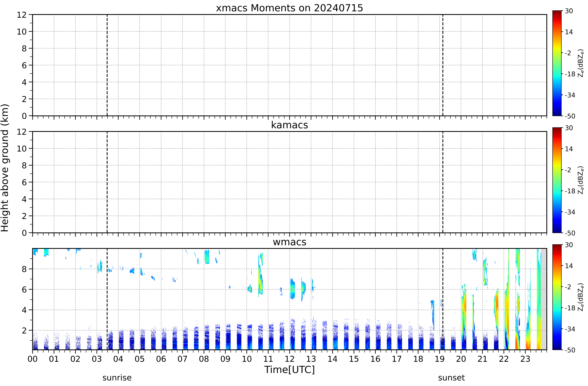Click the 'Time[UTC]' axis label
Viewport: 588px width, 386px height.
tap(290, 370)
